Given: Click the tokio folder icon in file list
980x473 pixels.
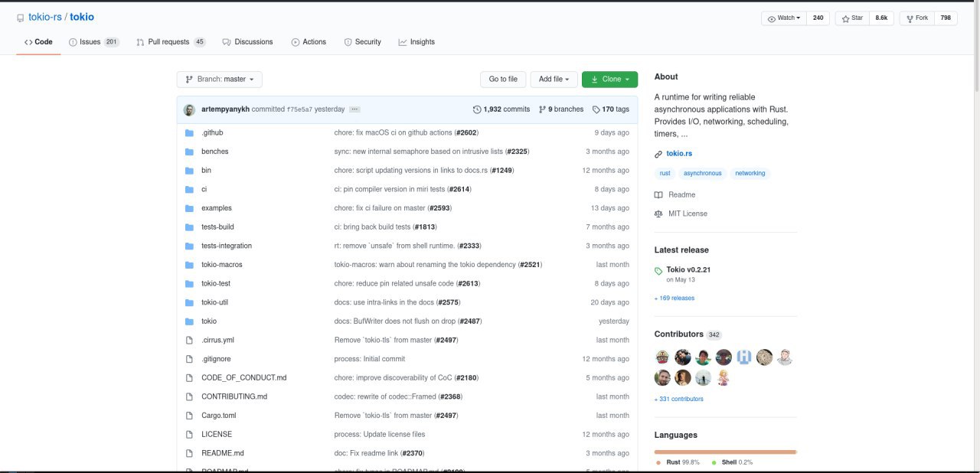Looking at the screenshot, I should click(x=189, y=321).
